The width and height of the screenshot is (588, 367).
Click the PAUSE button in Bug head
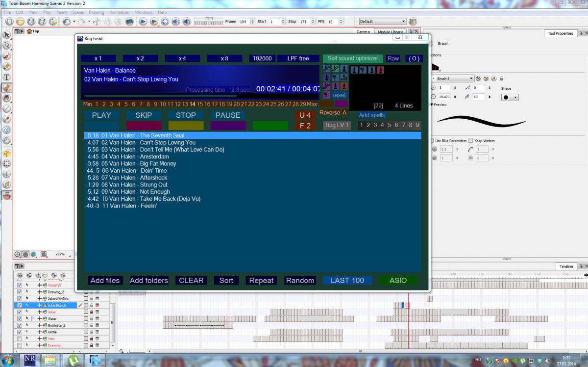click(228, 115)
